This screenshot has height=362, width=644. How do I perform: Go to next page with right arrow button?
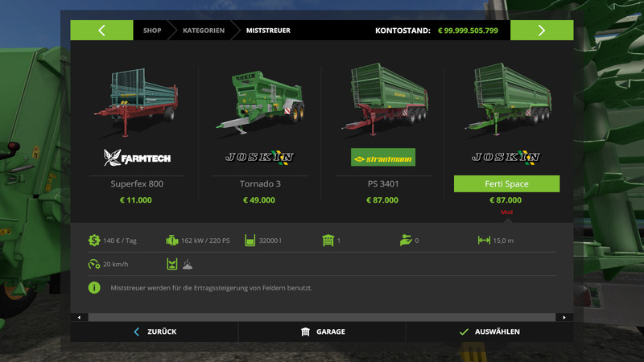(x=542, y=30)
